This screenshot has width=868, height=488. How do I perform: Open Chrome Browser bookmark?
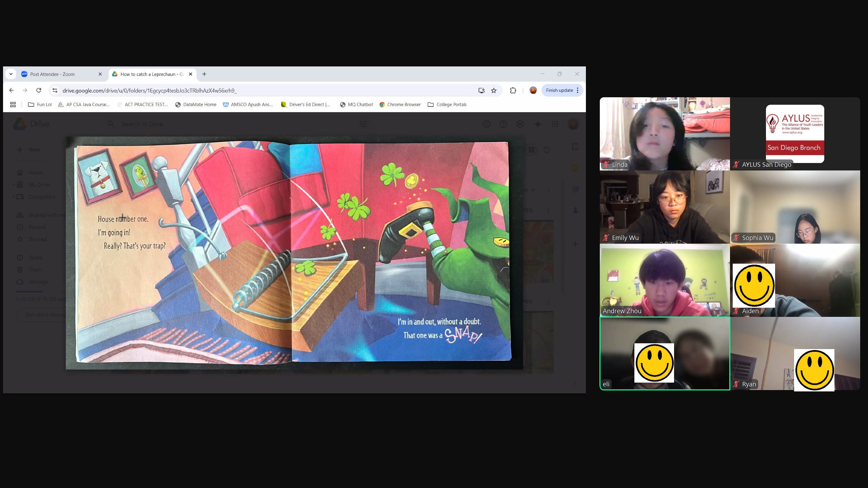tap(400, 105)
